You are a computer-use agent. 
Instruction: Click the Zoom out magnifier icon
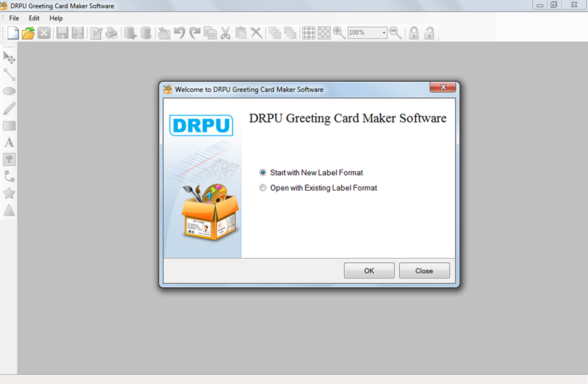click(395, 33)
